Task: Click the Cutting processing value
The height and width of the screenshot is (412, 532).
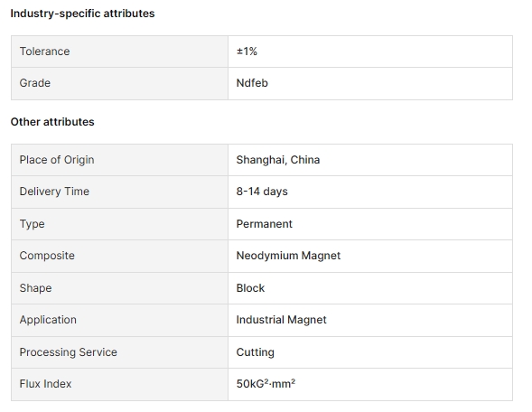Action: point(255,352)
